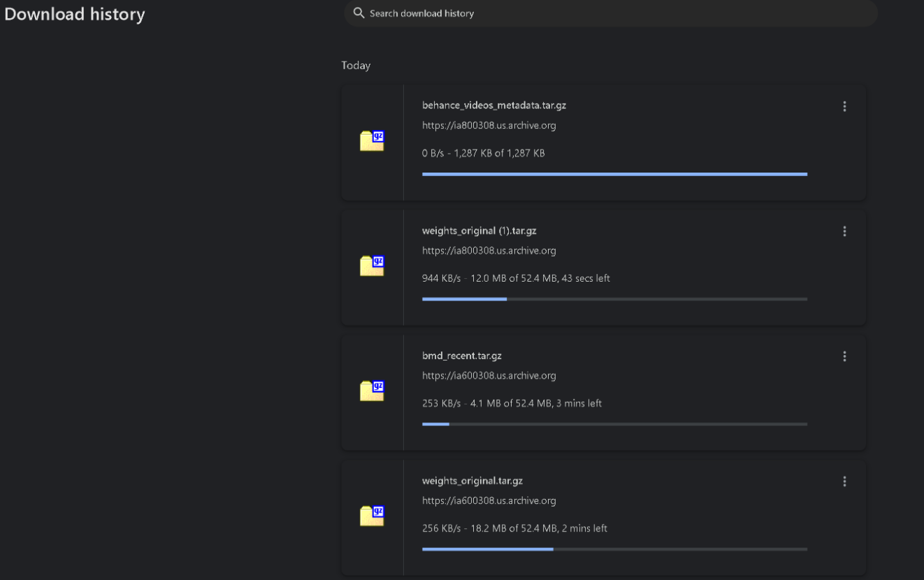Focus the Search download history field
This screenshot has width=924, height=580.
point(608,13)
